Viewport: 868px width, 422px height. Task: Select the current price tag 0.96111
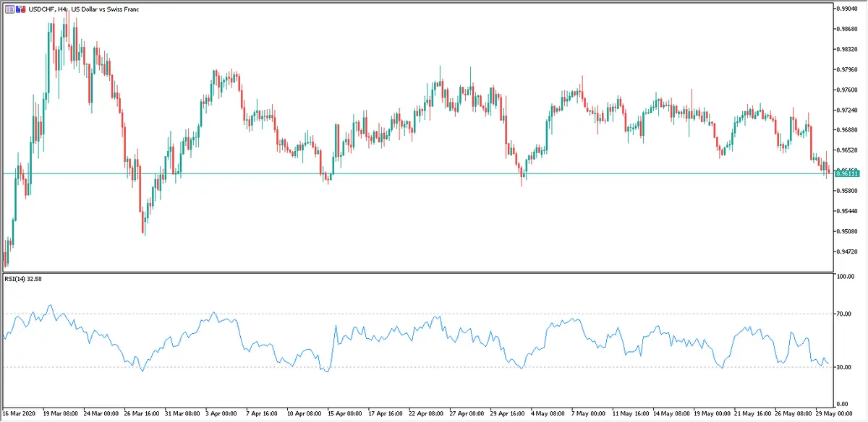point(846,173)
